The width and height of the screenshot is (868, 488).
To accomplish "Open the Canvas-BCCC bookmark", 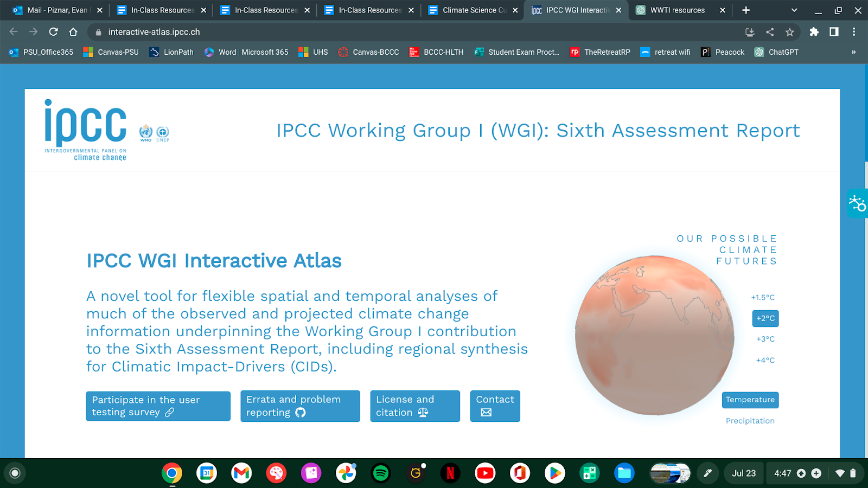I will tap(368, 52).
